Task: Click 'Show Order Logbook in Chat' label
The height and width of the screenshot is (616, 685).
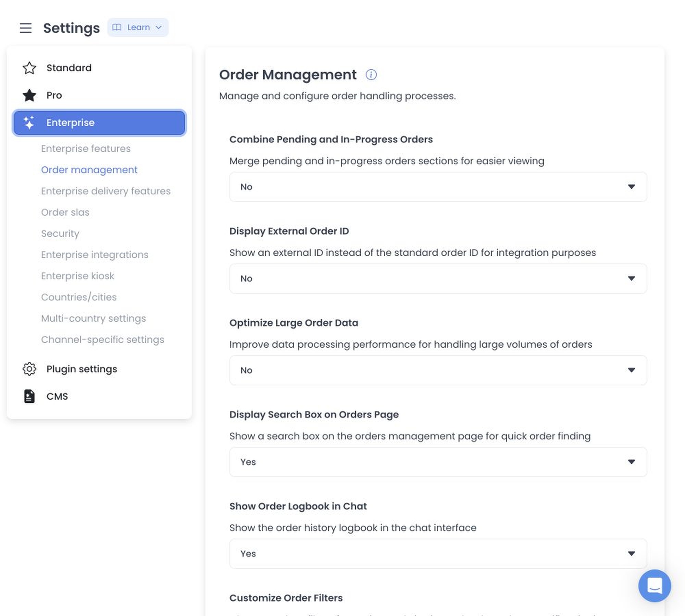Action: 298,506
